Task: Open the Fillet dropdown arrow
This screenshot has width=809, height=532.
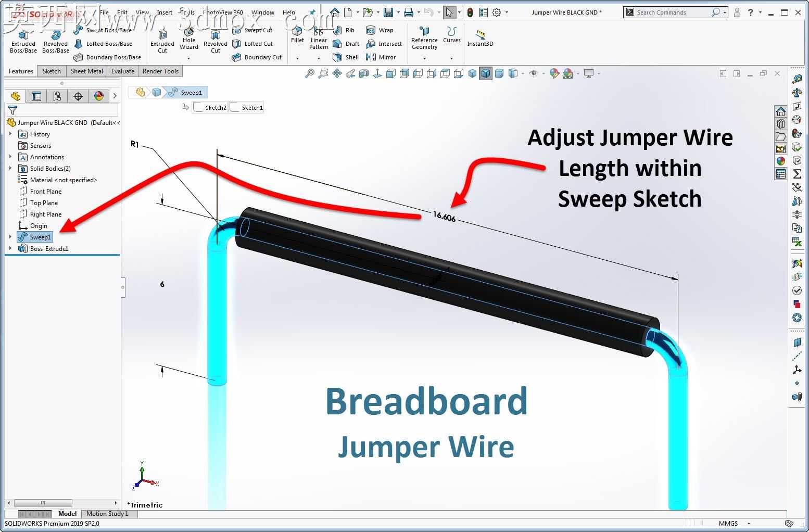Action: pyautogui.click(x=297, y=58)
